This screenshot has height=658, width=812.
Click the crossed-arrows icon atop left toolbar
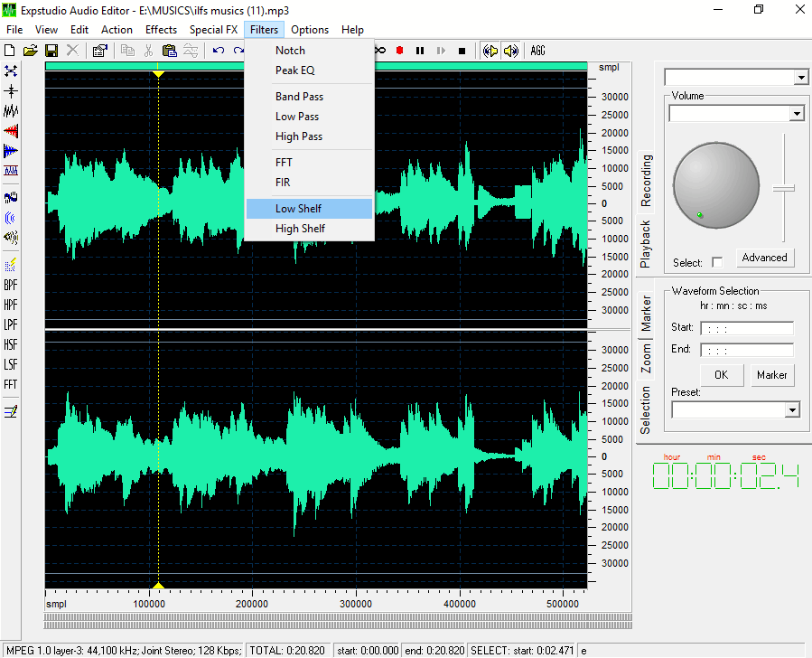click(11, 70)
